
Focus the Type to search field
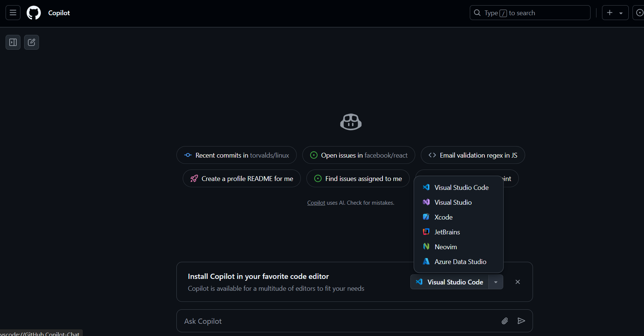[530, 13]
